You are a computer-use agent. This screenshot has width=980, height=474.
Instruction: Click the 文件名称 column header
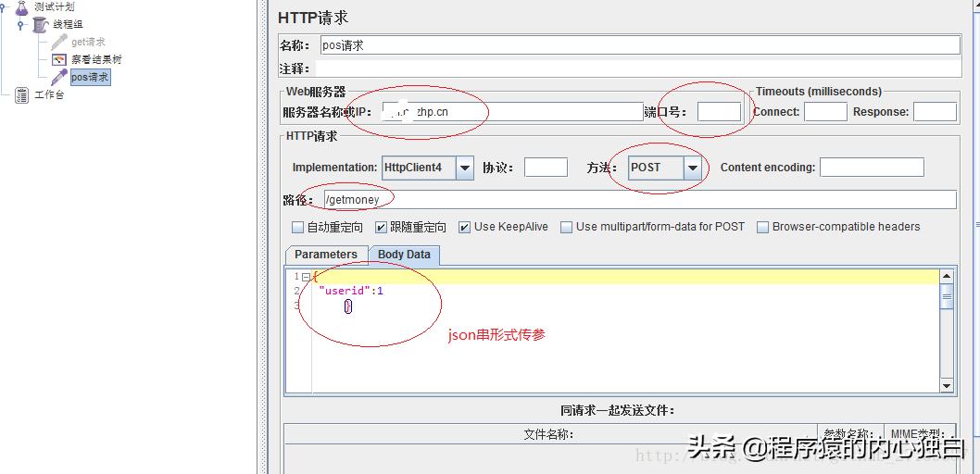click(x=548, y=435)
